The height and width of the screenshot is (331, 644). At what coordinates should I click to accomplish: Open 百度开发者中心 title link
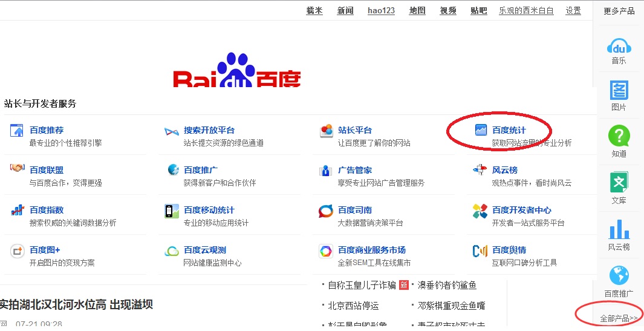pyautogui.click(x=522, y=210)
